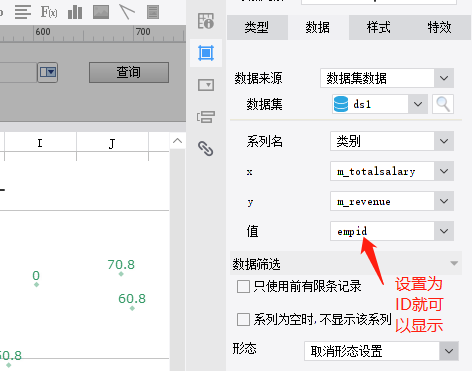Open the hyperlink sidebar icon
472x371 pixels.
(206, 149)
